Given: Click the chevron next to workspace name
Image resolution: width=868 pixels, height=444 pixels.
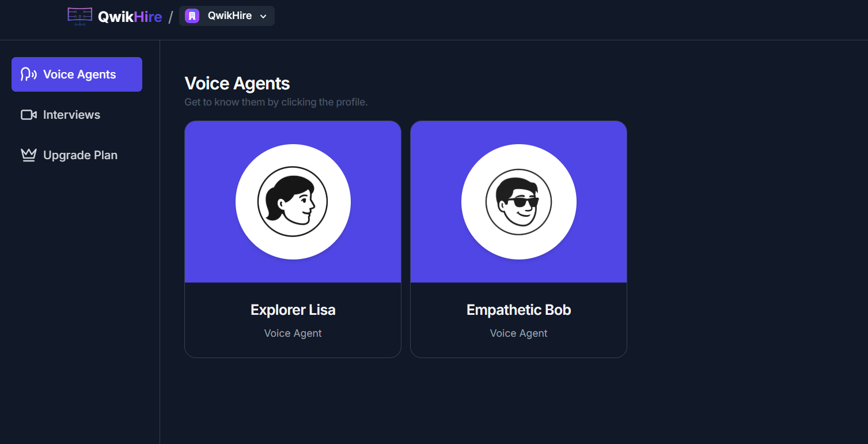Looking at the screenshot, I should coord(264,16).
